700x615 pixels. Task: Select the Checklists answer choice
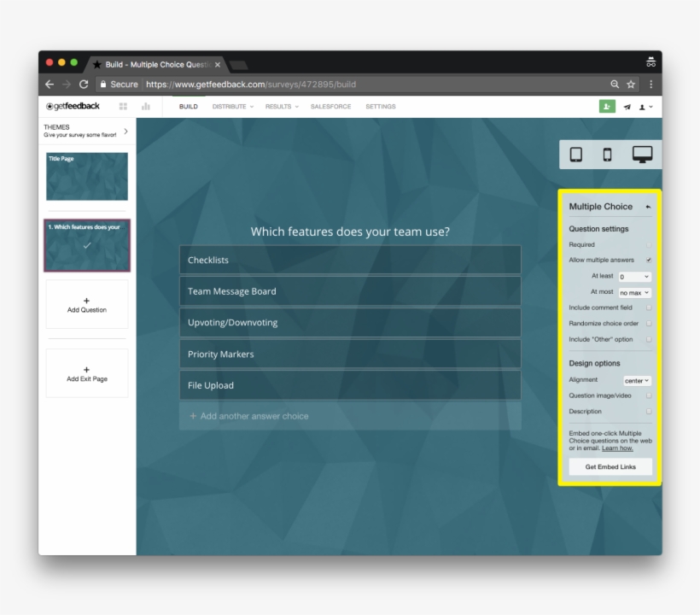(350, 260)
